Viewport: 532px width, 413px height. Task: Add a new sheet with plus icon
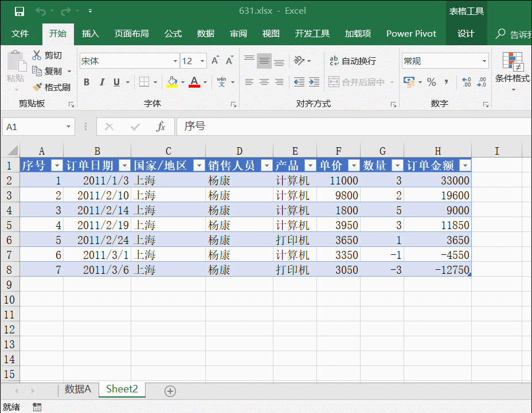(x=170, y=391)
